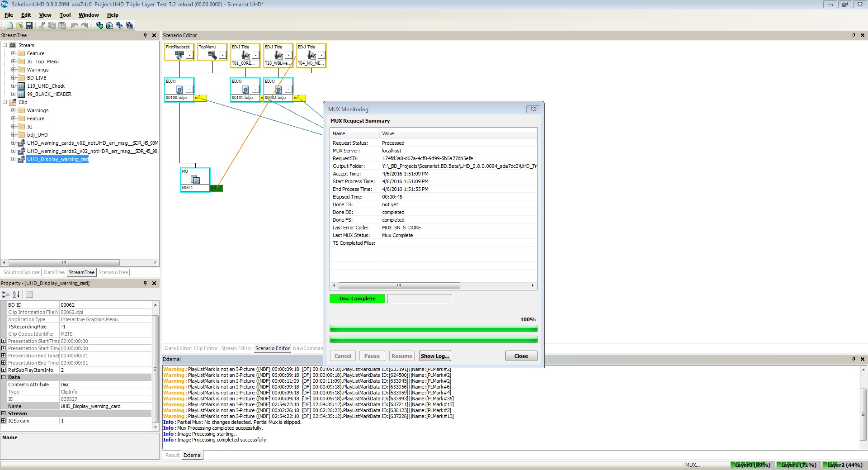Click the New document toolbar icon

[9, 25]
